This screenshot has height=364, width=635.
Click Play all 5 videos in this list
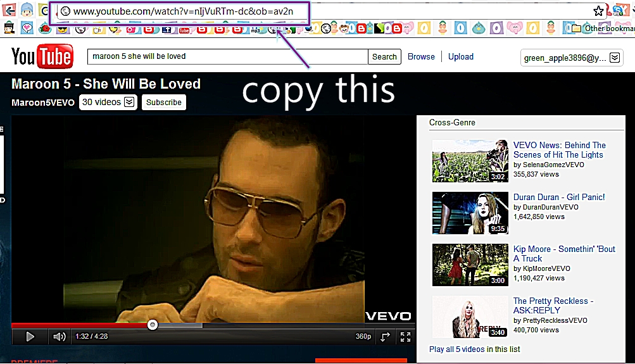point(474,349)
